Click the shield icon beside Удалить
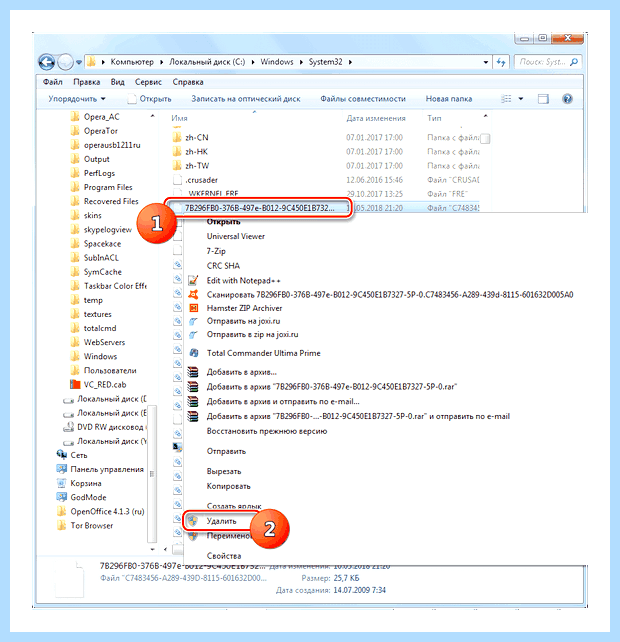This screenshot has width=620, height=642. point(192,521)
